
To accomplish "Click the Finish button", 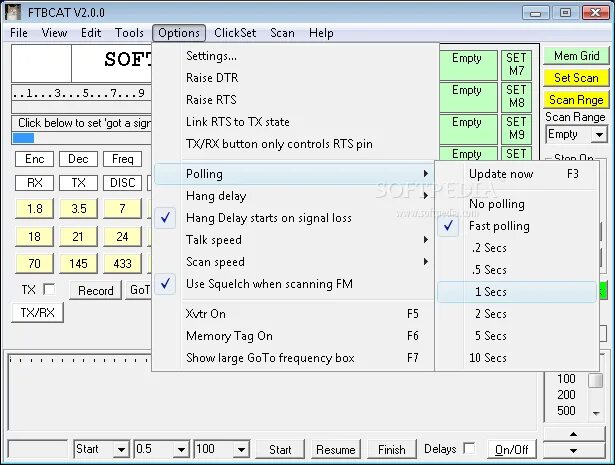I will [x=391, y=449].
